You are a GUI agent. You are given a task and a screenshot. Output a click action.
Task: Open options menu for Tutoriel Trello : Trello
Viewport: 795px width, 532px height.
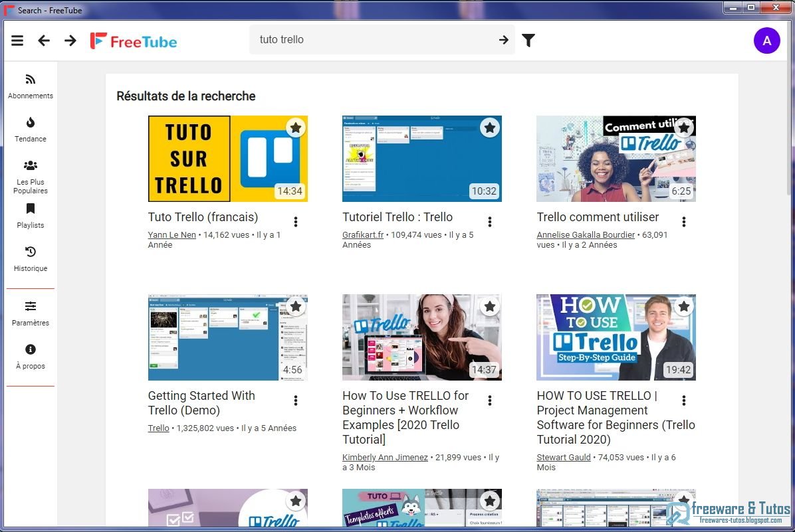[489, 221]
